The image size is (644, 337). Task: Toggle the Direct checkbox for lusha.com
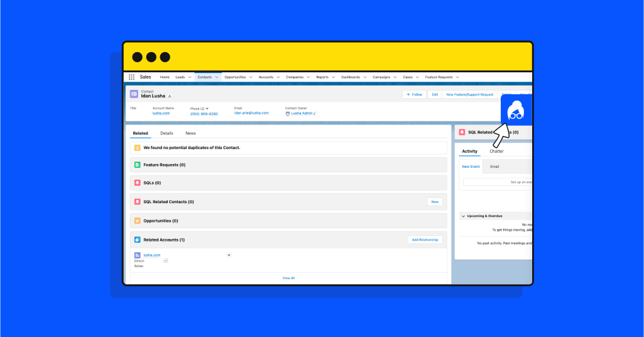[x=165, y=261]
